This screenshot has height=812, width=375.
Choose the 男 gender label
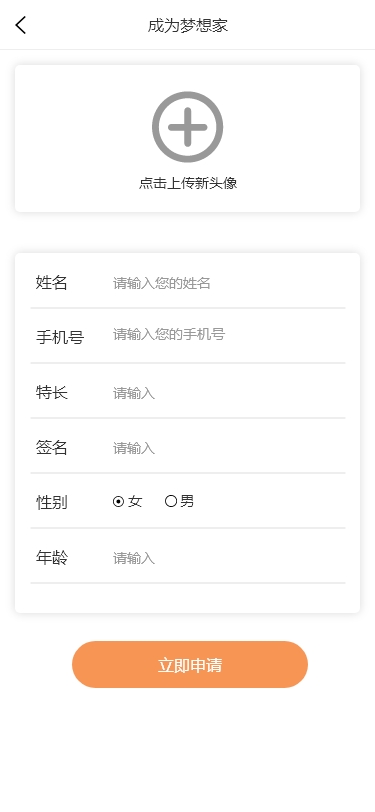point(187,501)
